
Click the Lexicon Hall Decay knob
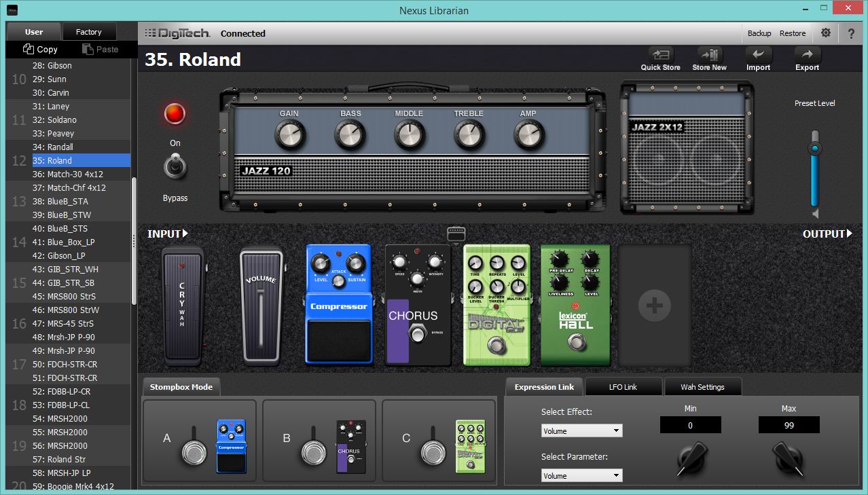(591, 259)
